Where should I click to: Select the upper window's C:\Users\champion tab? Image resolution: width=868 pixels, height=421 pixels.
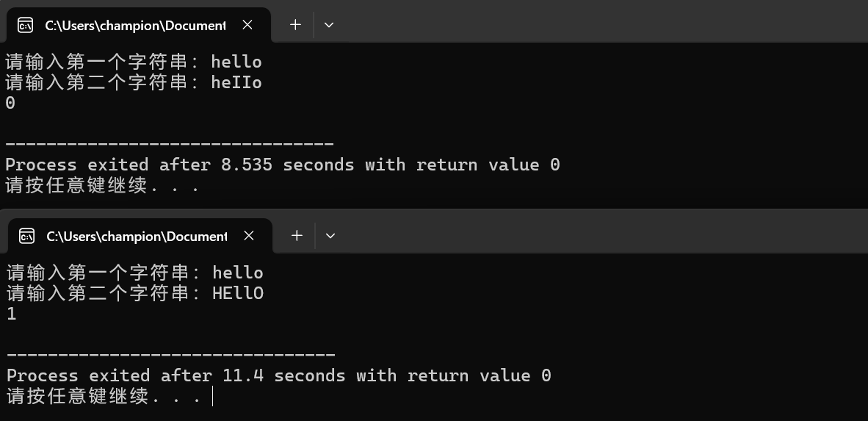136,25
